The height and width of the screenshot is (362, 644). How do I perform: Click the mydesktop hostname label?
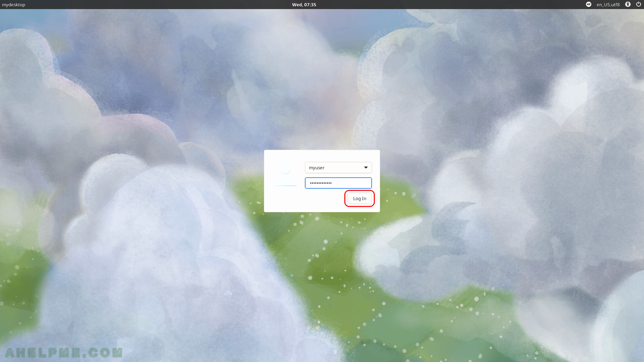(13, 5)
